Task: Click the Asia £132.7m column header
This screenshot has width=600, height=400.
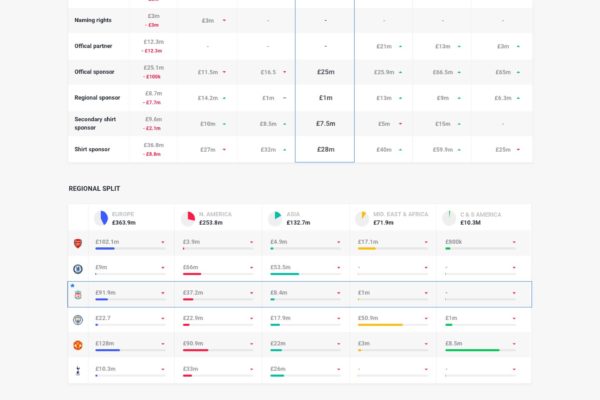Action: 305,218
